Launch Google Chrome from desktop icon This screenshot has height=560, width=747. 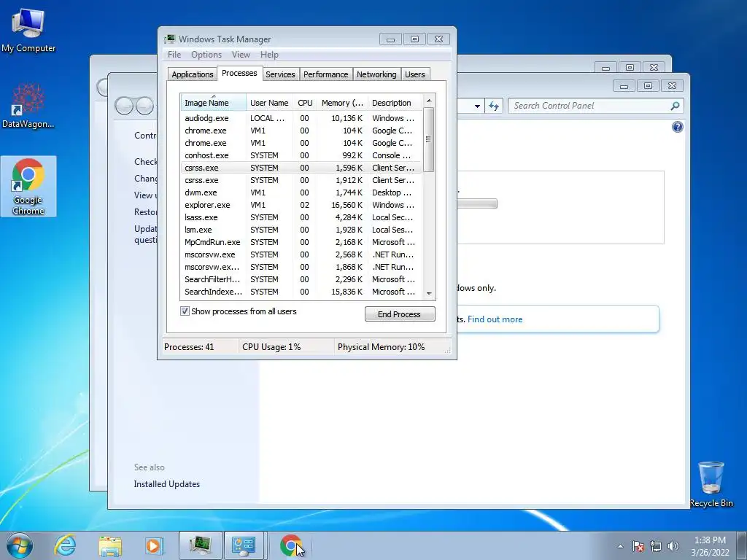tap(28, 186)
